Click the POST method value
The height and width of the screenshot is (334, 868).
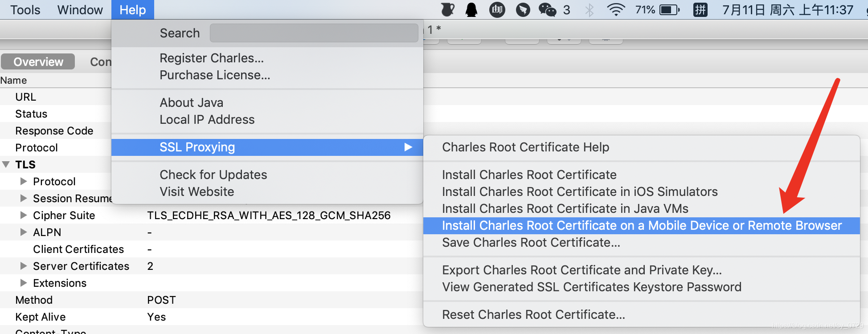161,300
